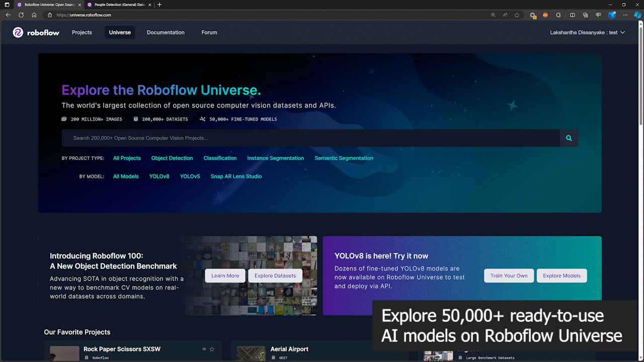Click the extension icon with yellow badge
This screenshot has width=644, height=362.
533,15
